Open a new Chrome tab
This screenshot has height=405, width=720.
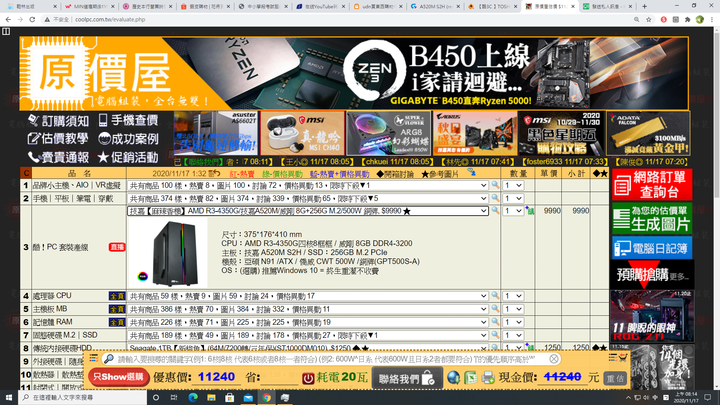tap(644, 6)
